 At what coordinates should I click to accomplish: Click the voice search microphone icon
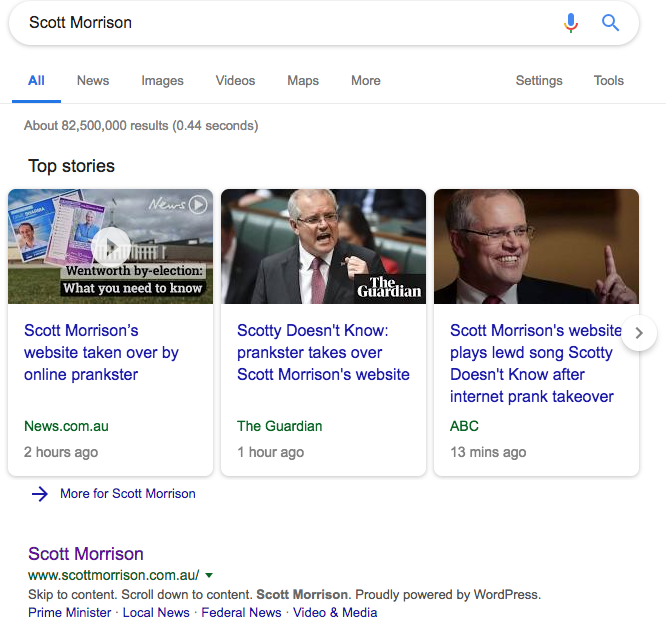click(571, 23)
